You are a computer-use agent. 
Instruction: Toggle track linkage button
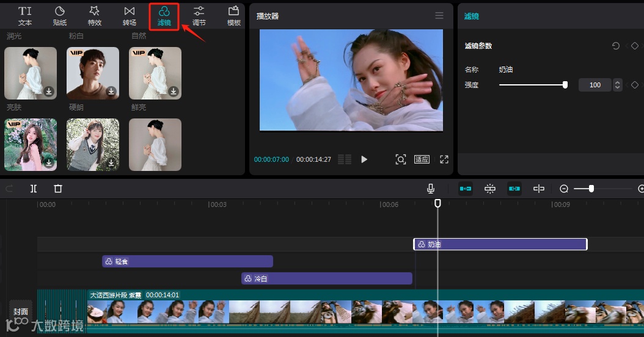(x=514, y=189)
